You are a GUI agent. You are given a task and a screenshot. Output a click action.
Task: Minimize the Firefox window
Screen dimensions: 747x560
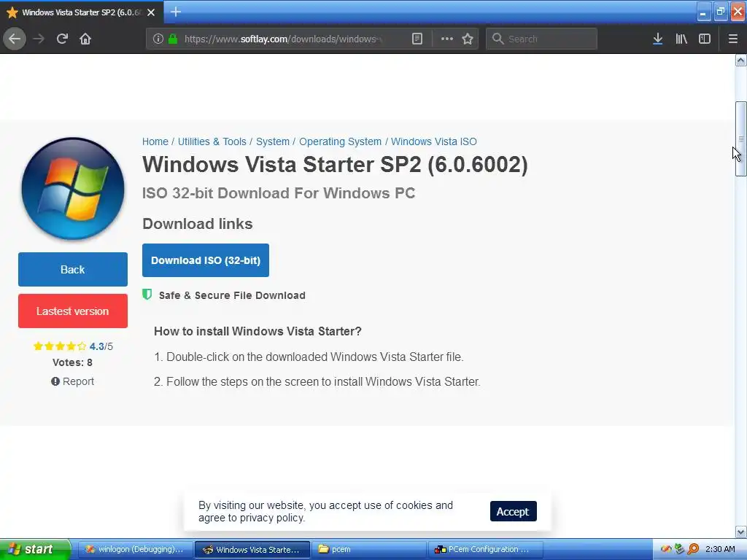click(703, 12)
